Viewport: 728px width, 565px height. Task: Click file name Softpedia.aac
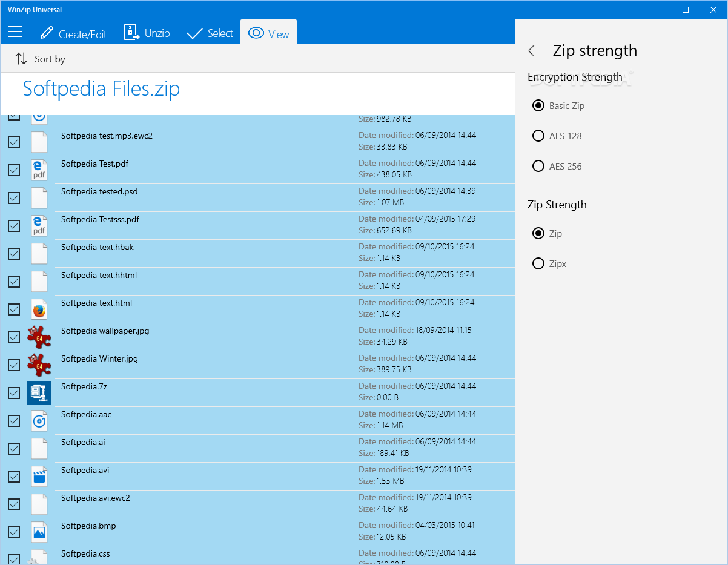pos(87,414)
